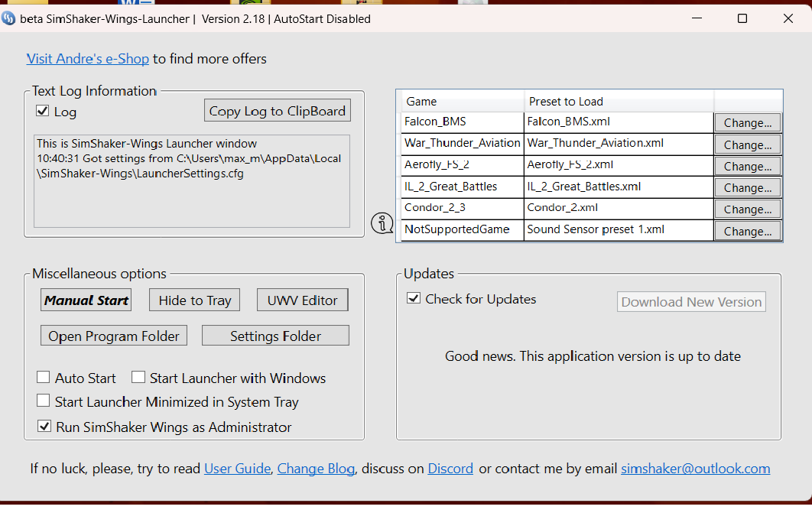
Task: Change the preset for NotSupportedGame
Action: point(747,232)
